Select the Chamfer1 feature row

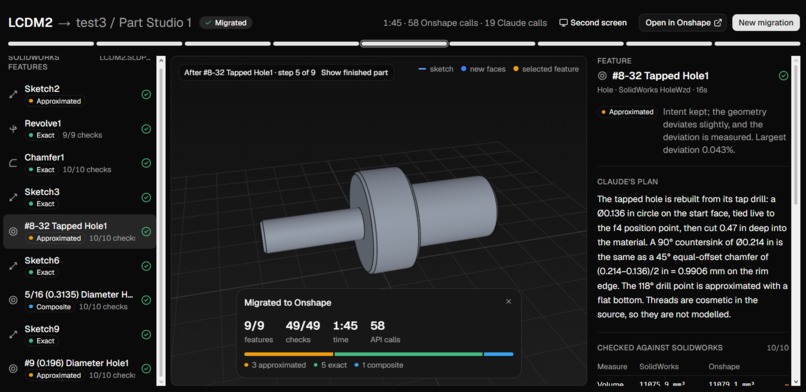(x=79, y=163)
